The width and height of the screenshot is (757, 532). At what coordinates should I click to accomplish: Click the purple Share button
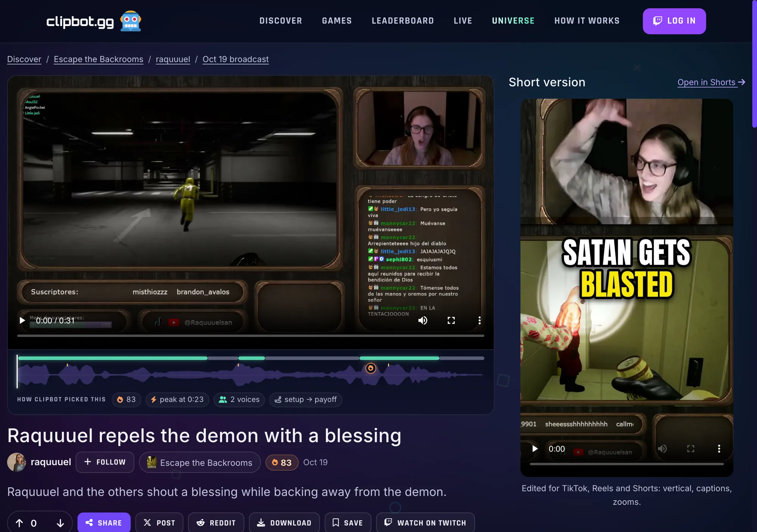(104, 523)
